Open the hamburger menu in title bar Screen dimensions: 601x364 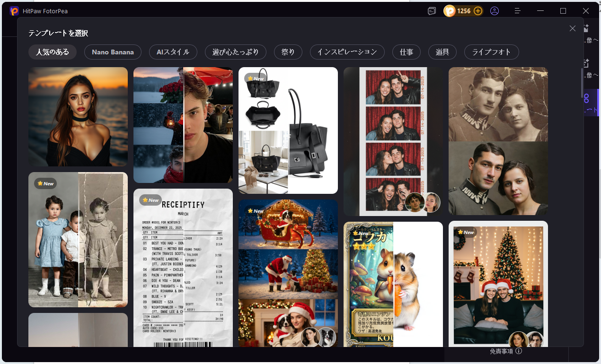518,11
